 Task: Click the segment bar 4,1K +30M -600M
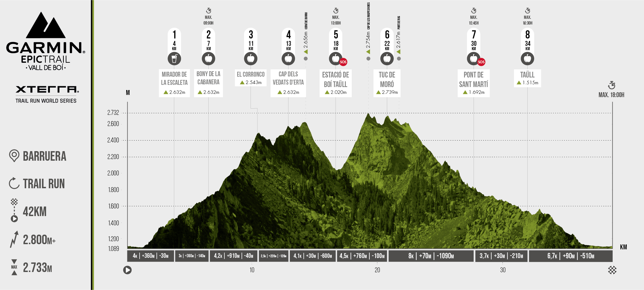pos(313,256)
